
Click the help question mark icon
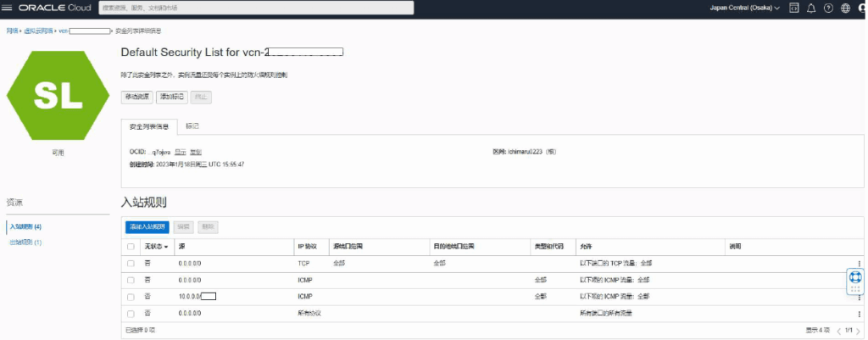(x=828, y=8)
